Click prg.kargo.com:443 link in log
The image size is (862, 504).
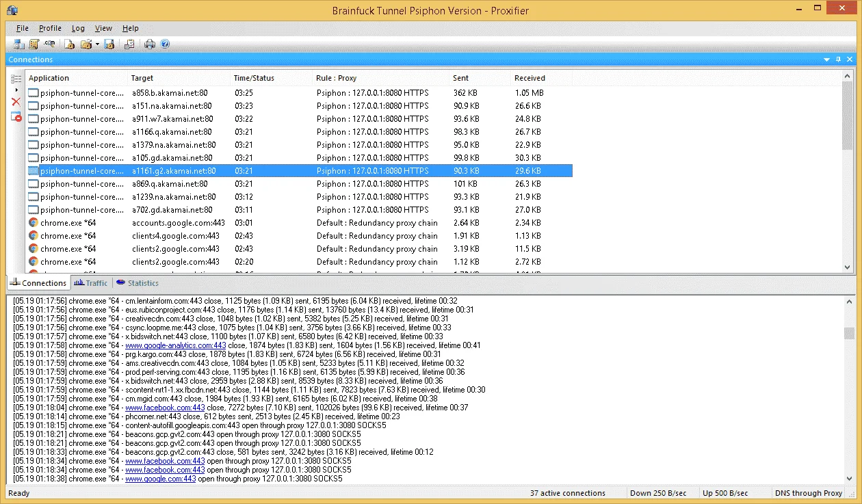[x=159, y=354]
